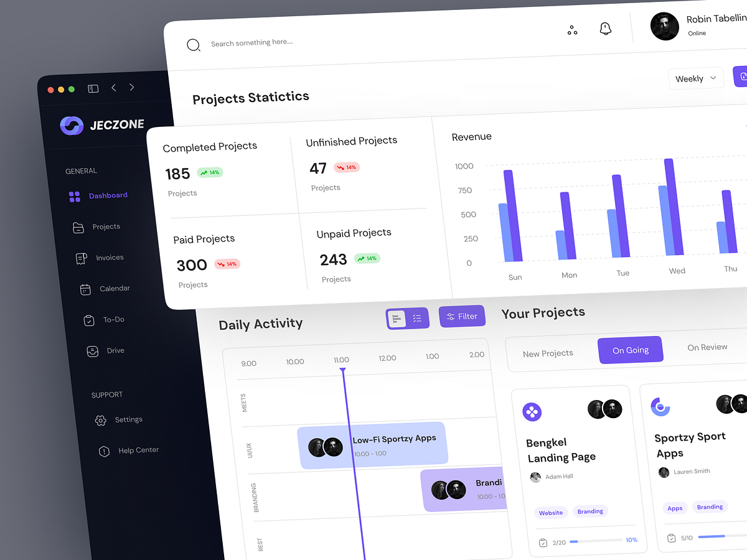Switch Daily Activity to timeline view

[398, 318]
